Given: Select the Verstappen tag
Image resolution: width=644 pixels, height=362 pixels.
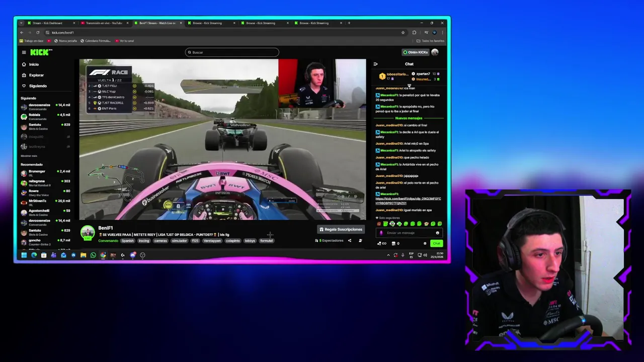Looking at the screenshot, I should [212, 241].
